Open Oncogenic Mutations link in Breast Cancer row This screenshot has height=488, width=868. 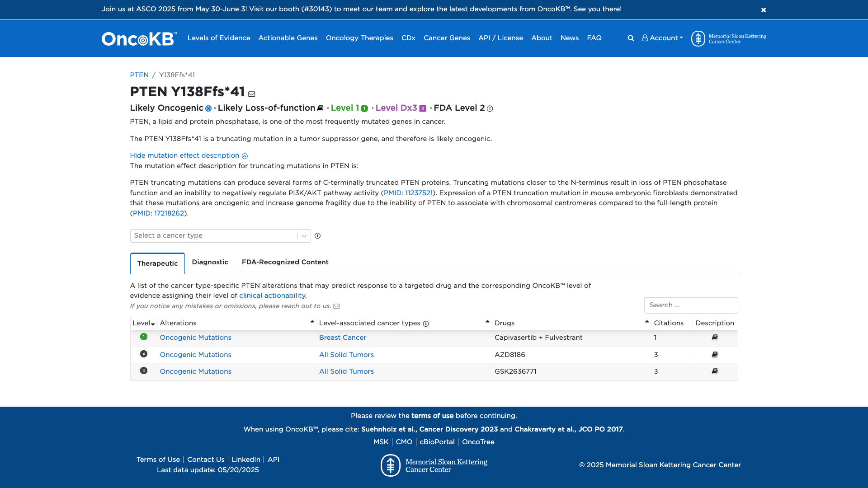196,338
